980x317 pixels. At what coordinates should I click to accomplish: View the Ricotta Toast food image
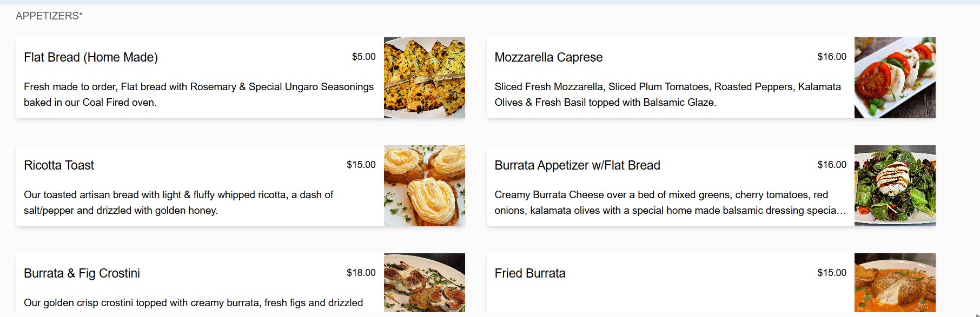pyautogui.click(x=424, y=185)
